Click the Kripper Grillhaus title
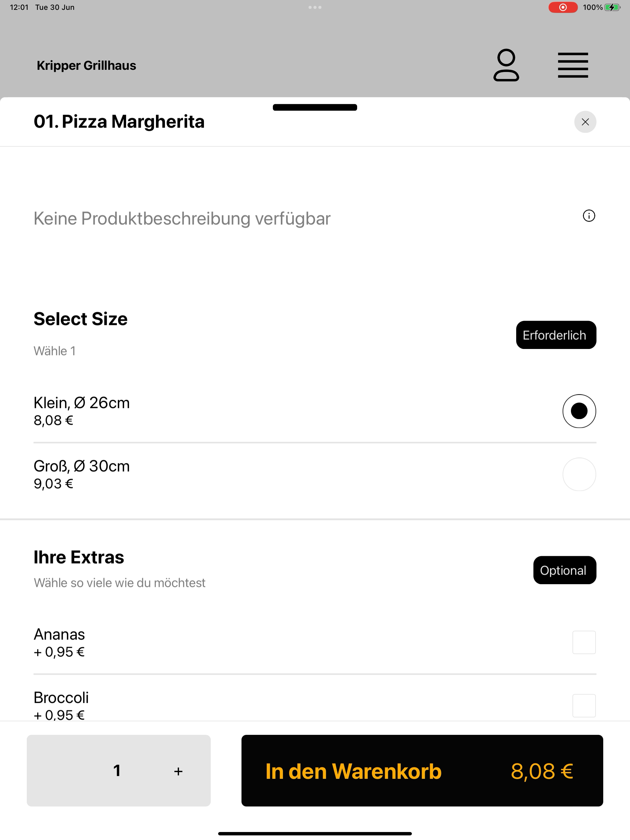 pos(86,65)
